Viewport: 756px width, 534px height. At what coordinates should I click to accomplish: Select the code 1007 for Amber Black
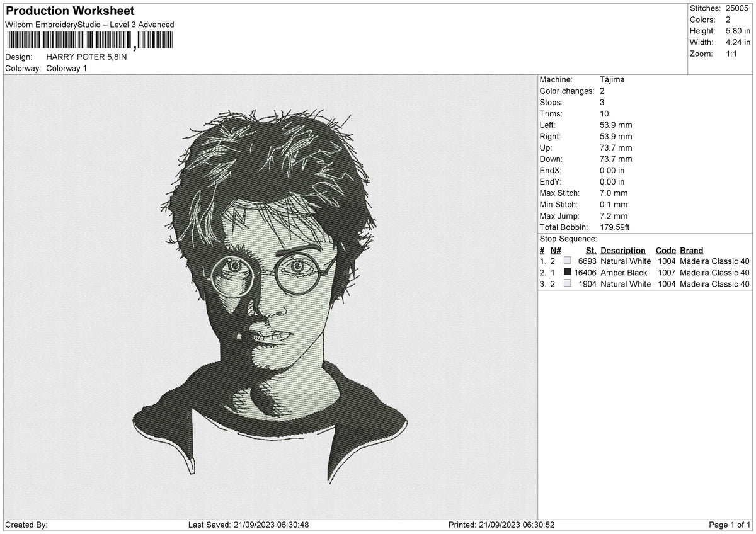pos(667,273)
